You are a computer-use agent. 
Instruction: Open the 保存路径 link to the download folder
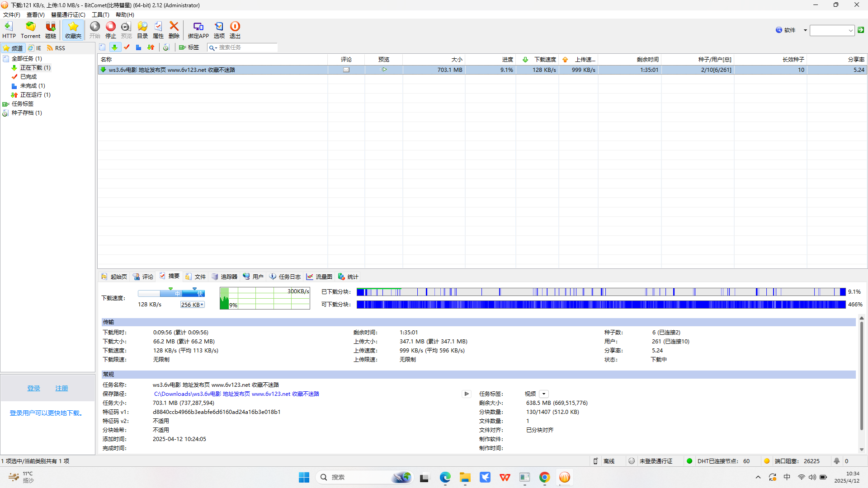236,394
